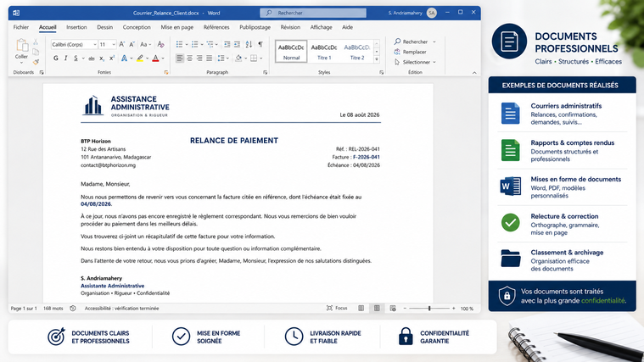Screen dimensions: 644x362
Task: Apply the Titre 1 style
Action: (324, 52)
